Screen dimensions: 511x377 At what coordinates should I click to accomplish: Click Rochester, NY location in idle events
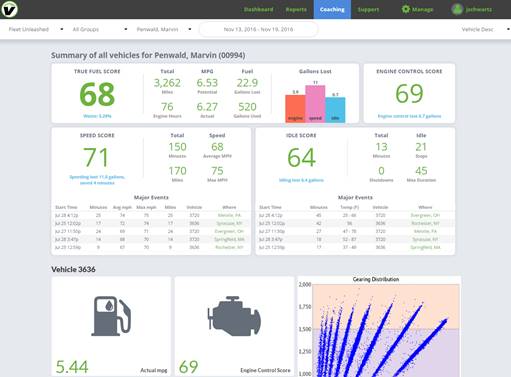point(425,223)
